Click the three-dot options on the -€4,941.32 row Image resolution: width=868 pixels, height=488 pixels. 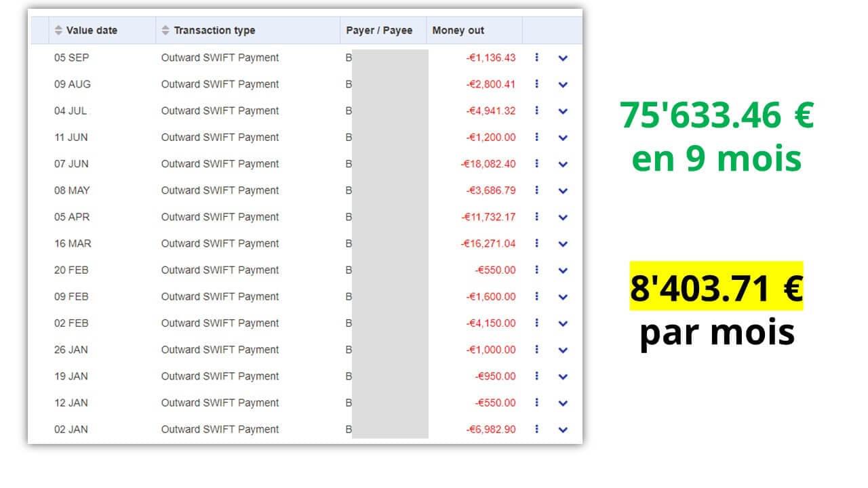tap(536, 110)
